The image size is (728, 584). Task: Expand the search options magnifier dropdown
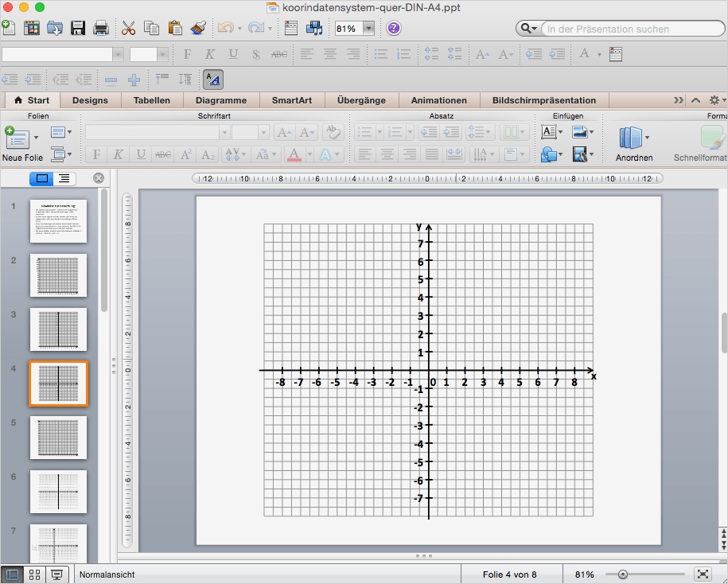[528, 29]
